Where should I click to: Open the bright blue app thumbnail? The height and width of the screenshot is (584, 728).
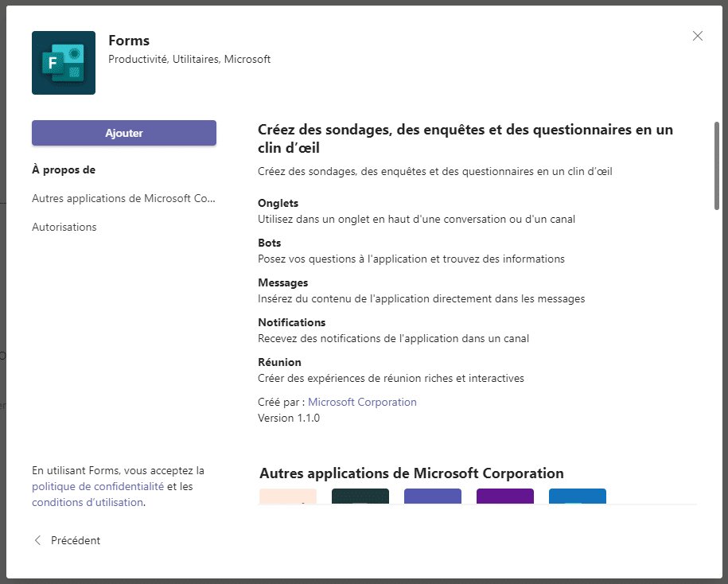point(578,496)
